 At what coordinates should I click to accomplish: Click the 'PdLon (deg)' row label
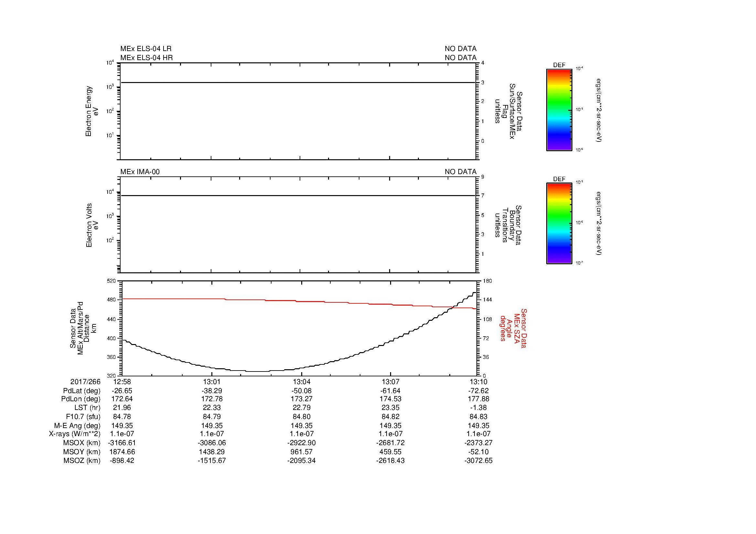(x=81, y=399)
